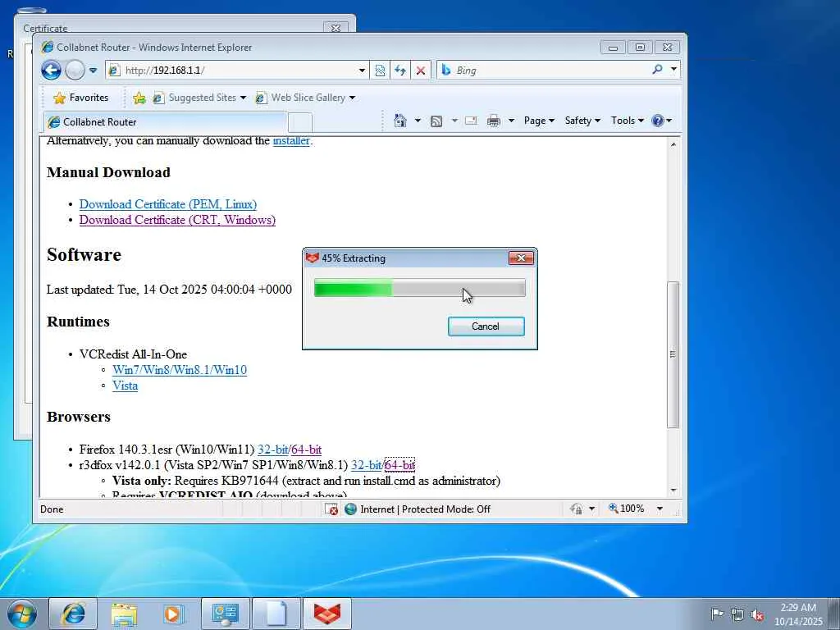The height and width of the screenshot is (630, 840).
Task: Expand the address bar URL history dropdown
Action: coord(362,71)
